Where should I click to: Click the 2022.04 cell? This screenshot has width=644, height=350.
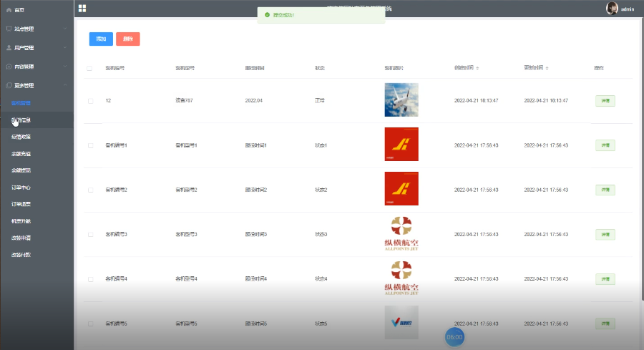254,101
